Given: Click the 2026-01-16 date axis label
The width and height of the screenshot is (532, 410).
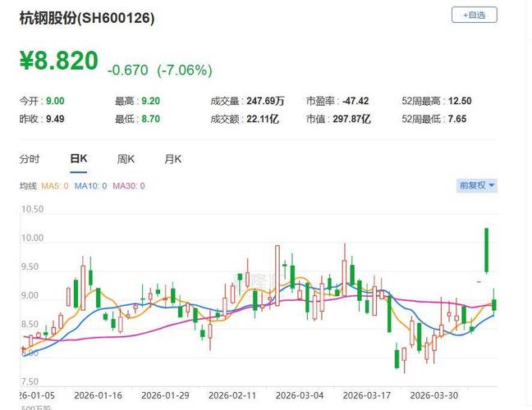Looking at the screenshot, I should click(x=98, y=395).
